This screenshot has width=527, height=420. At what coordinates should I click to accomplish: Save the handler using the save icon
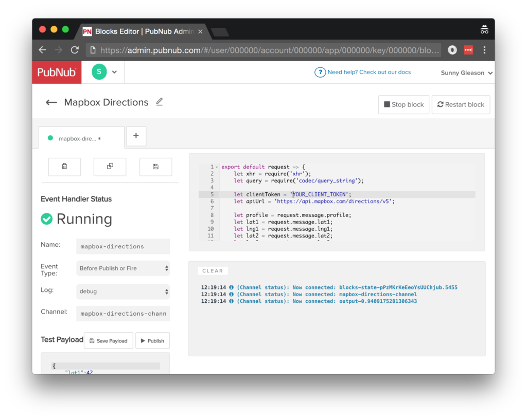(x=155, y=167)
